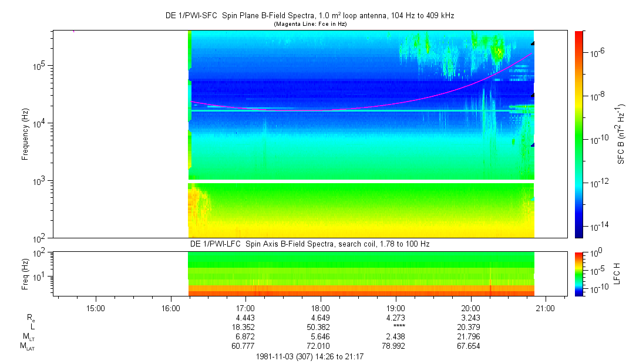Click the date range label 1981-11-03
Image resolution: width=636 pixels, height=364 pixels.
tap(309, 356)
